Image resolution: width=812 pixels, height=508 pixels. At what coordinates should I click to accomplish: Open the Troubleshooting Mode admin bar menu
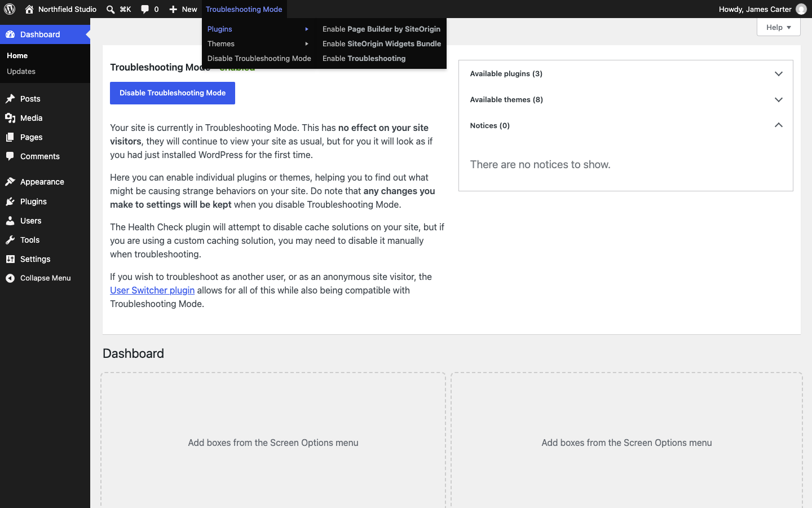coord(244,9)
